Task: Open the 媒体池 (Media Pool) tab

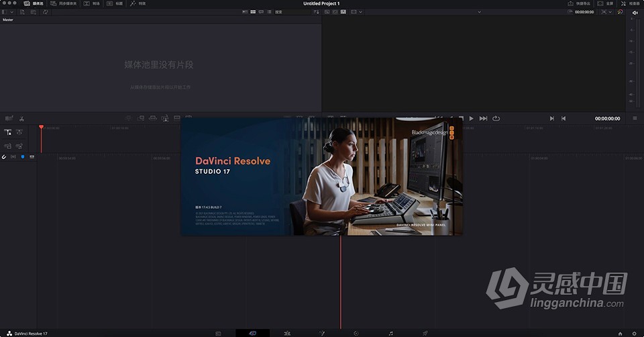Action: click(34, 3)
